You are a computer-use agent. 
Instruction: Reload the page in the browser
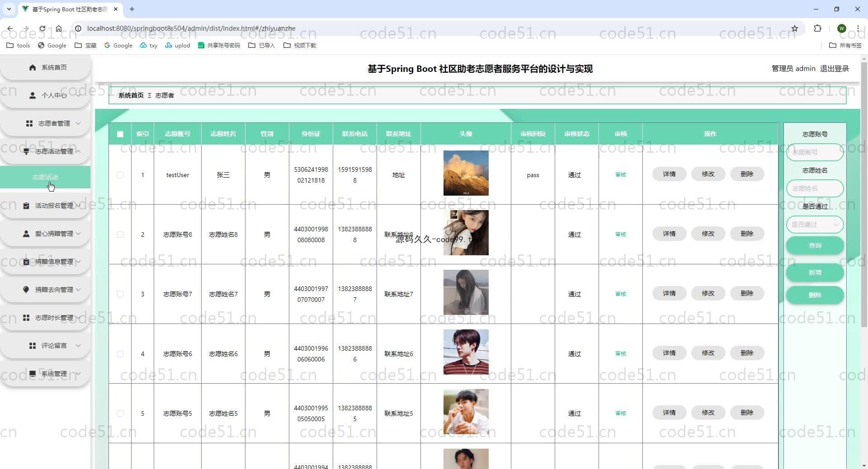(x=42, y=28)
